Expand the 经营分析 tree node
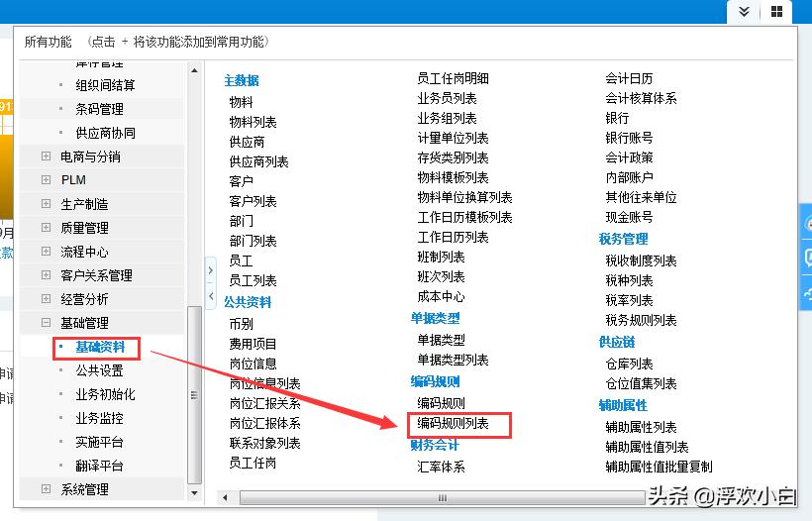 coord(47,299)
